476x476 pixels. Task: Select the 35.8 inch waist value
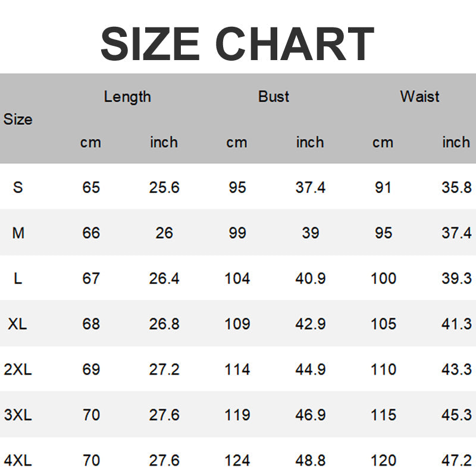click(x=456, y=187)
